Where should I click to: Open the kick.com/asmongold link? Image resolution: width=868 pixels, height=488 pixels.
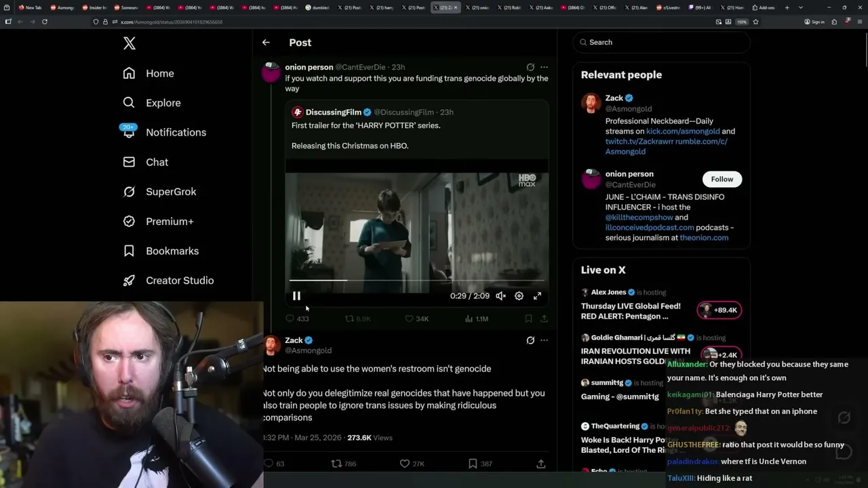coord(683,131)
